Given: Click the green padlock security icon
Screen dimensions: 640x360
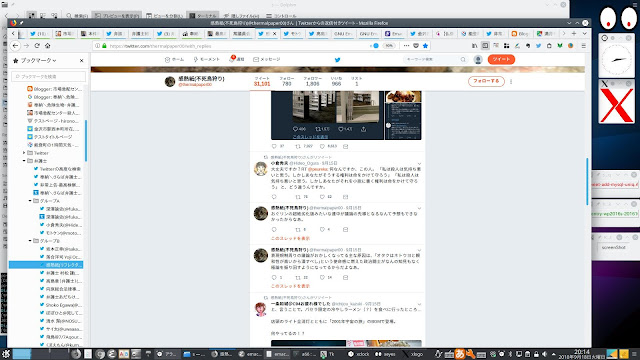Looking at the screenshot, I should pos(104,46).
